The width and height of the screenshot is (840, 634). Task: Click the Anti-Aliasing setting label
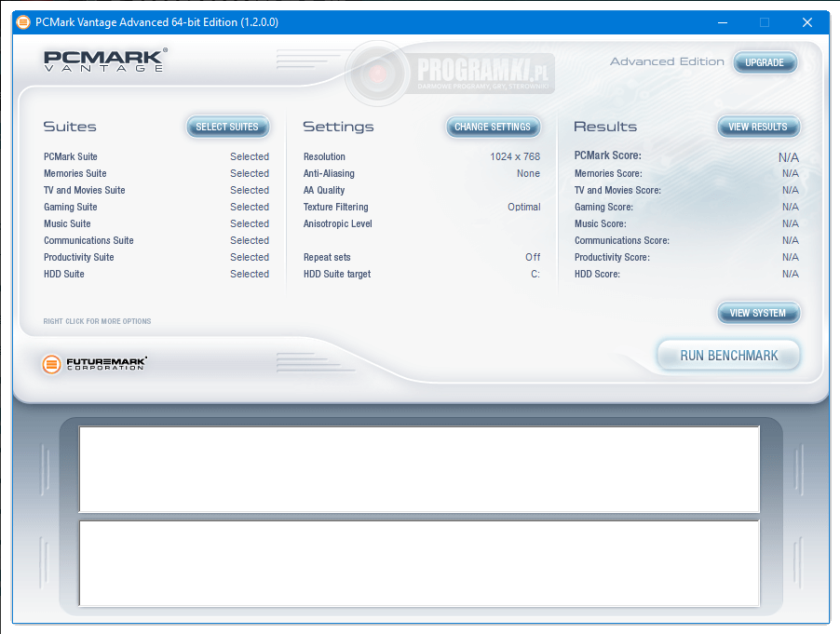pyautogui.click(x=329, y=173)
